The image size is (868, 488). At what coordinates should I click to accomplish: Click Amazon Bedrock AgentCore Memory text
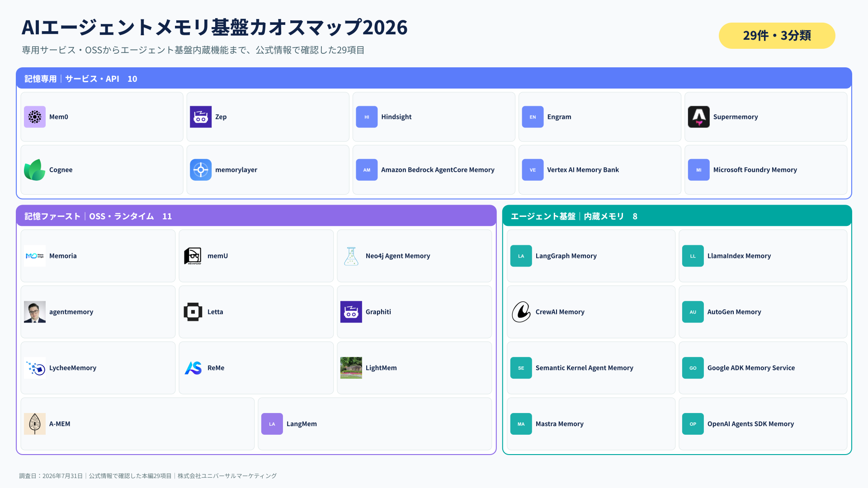438,170
